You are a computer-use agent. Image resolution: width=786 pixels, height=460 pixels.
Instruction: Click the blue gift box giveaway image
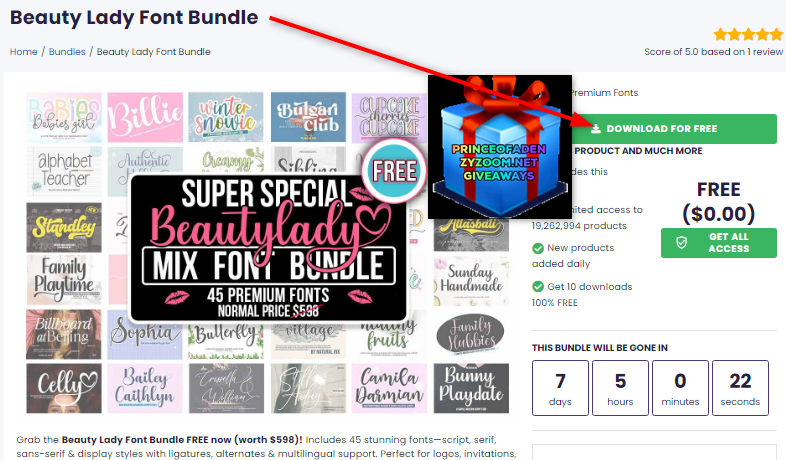pos(500,147)
